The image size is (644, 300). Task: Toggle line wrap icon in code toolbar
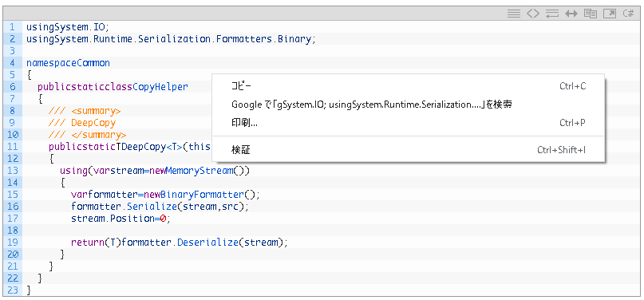(x=552, y=14)
